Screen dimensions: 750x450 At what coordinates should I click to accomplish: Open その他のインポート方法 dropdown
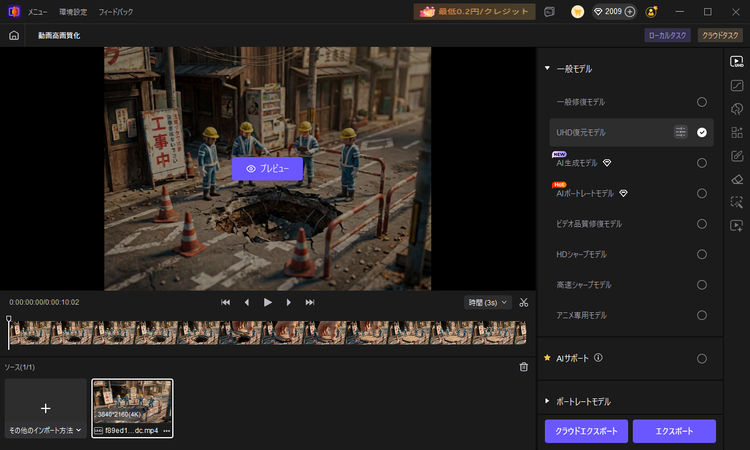click(45, 430)
